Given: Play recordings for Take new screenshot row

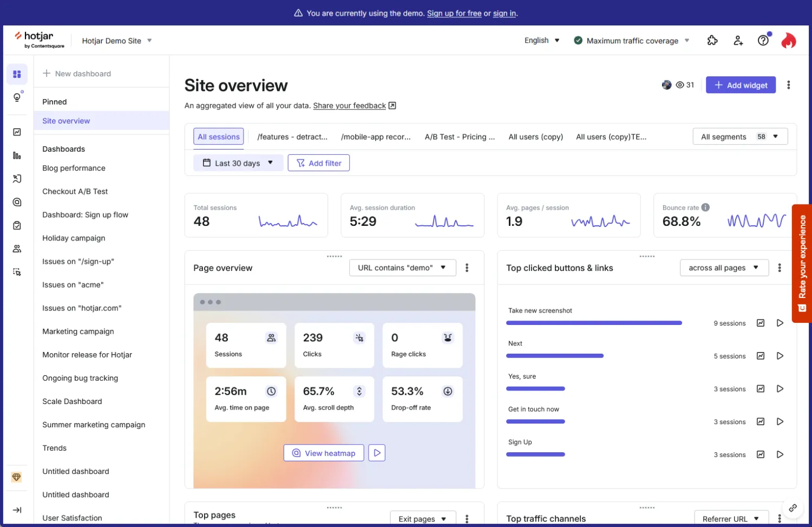Looking at the screenshot, I should (780, 323).
